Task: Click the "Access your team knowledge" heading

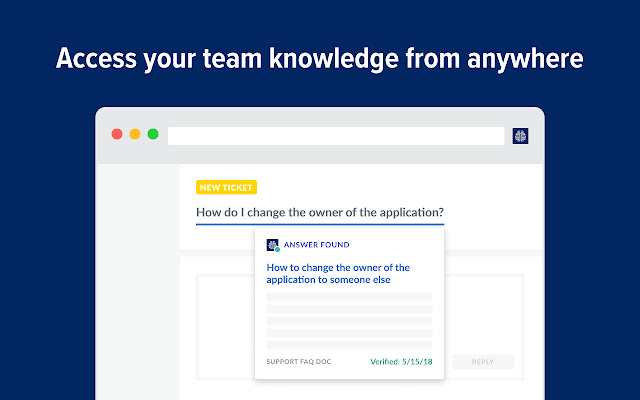Action: tap(320, 59)
